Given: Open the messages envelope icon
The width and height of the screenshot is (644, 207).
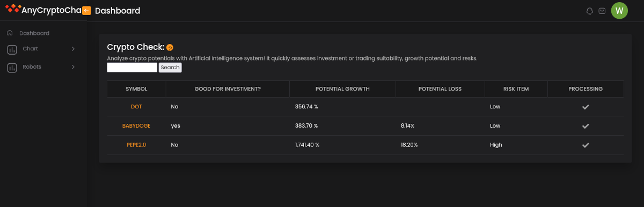Looking at the screenshot, I should [x=603, y=11].
